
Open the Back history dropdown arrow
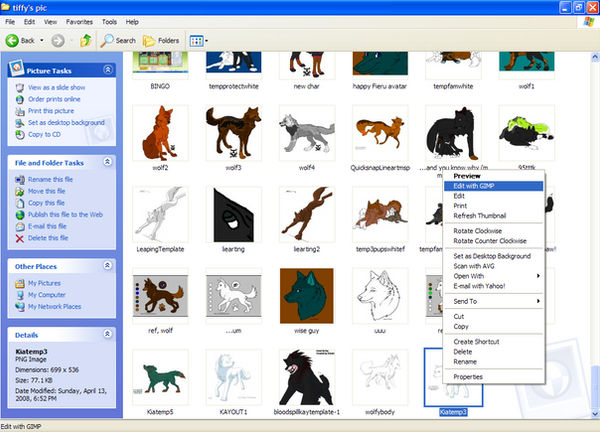point(42,40)
